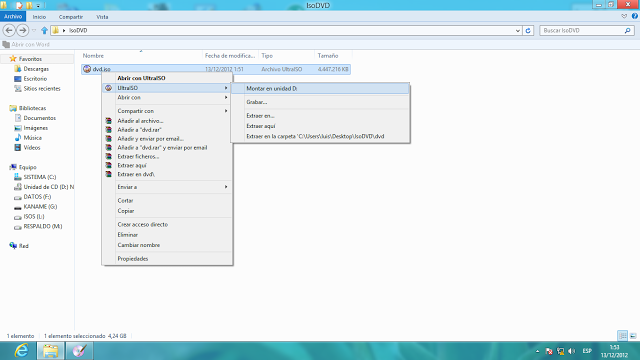Sort by Tipo column header
This screenshot has height=360, width=640.
pos(267,56)
